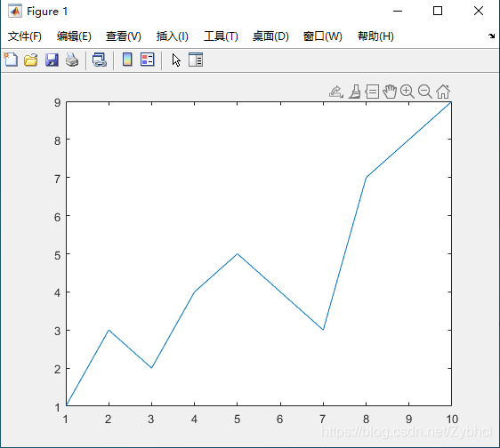The height and width of the screenshot is (448, 500).
Task: Open the 文件(F) menu
Action: 25,36
